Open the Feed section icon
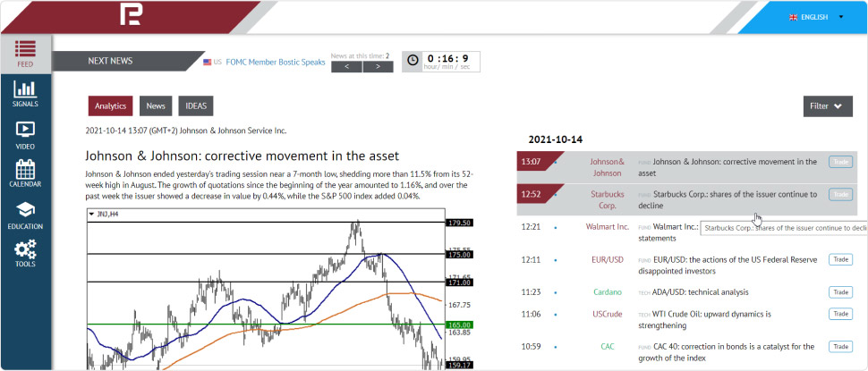This screenshot has width=868, height=371. tap(25, 49)
